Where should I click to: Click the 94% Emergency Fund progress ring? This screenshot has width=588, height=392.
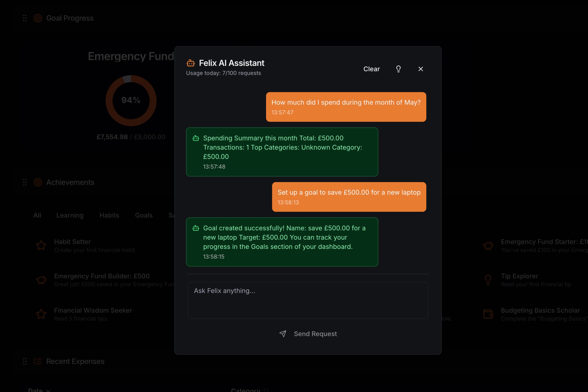(x=131, y=100)
